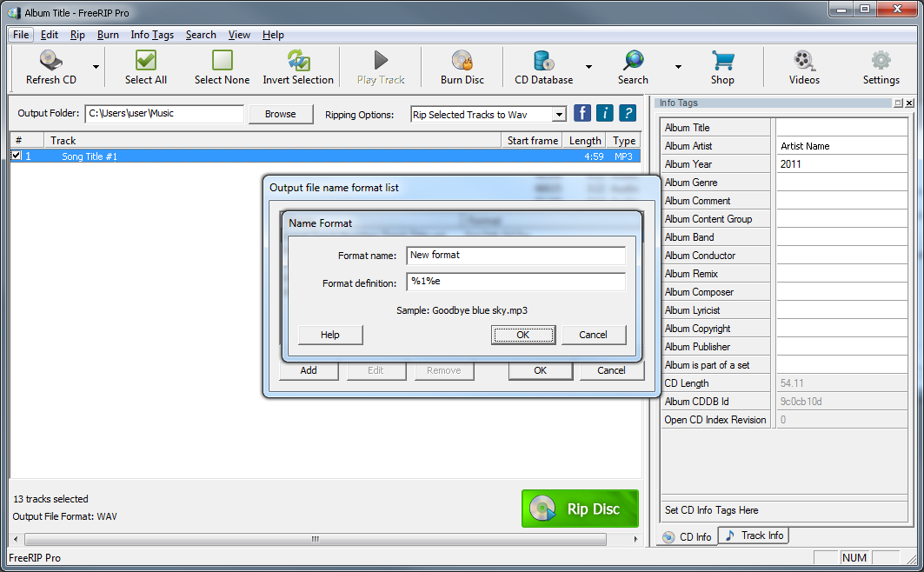Screen dimensions: 924x572
Task: Click the Facebook icon button
Action: (582, 112)
